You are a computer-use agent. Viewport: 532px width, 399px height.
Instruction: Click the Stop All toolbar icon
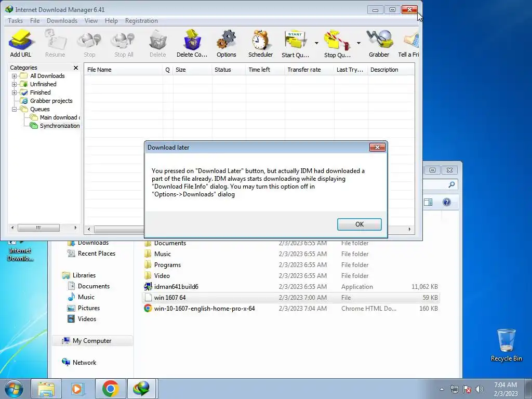pyautogui.click(x=124, y=44)
